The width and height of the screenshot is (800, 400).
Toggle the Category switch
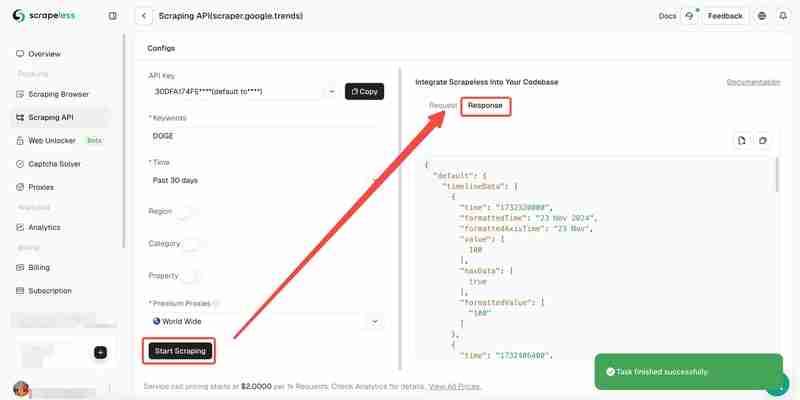(193, 244)
